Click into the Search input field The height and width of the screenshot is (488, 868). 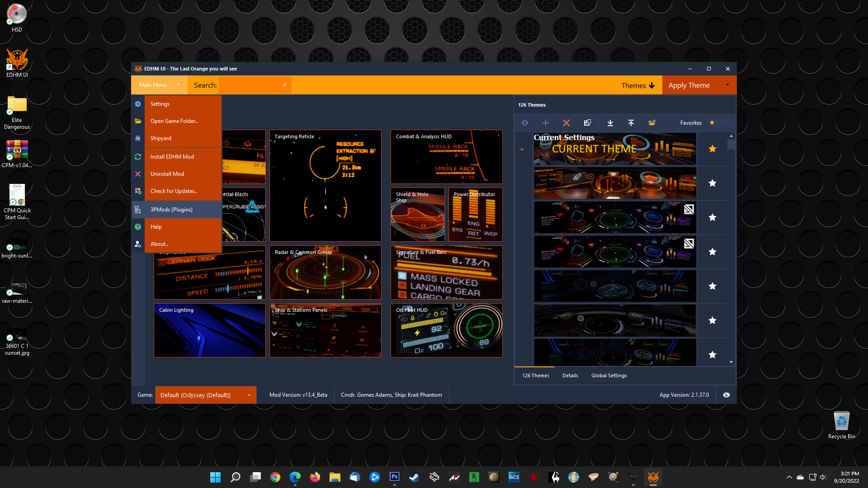[255, 85]
